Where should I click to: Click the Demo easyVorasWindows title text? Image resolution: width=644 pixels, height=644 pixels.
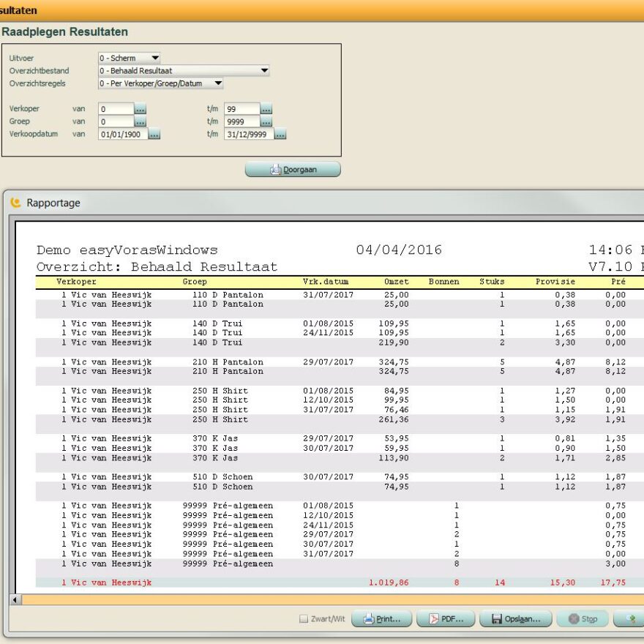(127, 250)
